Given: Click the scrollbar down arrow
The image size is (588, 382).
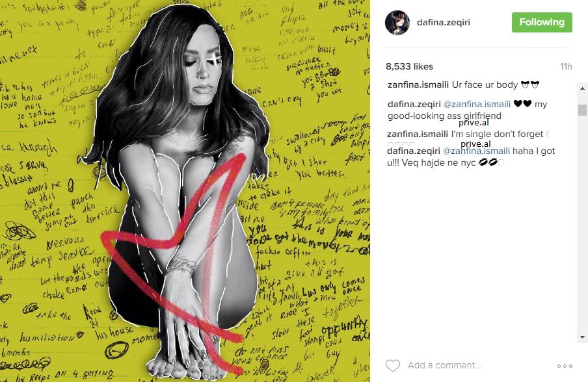Looking at the screenshot, I should click(582, 337).
